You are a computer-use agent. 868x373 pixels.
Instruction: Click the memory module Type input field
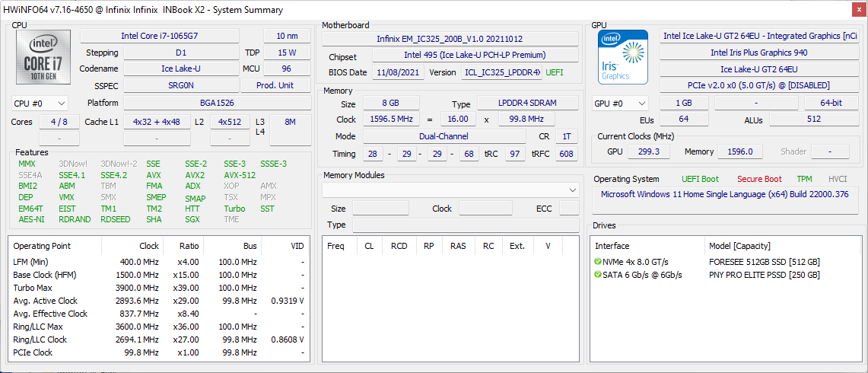coord(466,225)
